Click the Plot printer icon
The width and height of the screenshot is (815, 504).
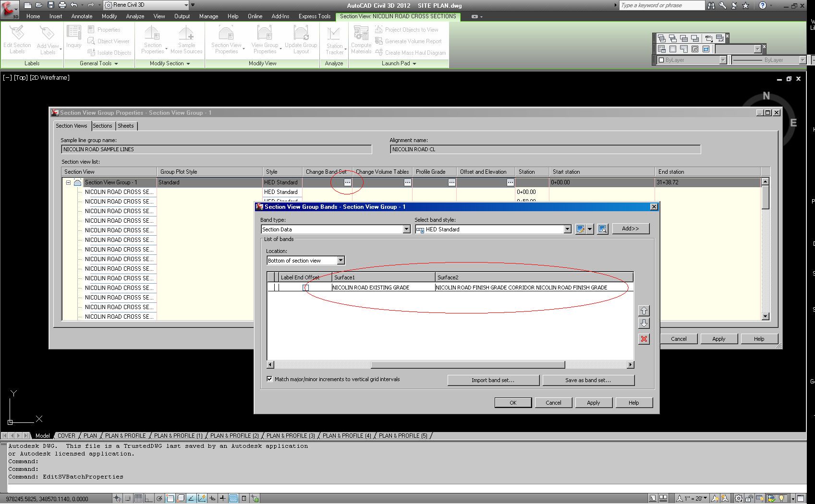click(62, 5)
